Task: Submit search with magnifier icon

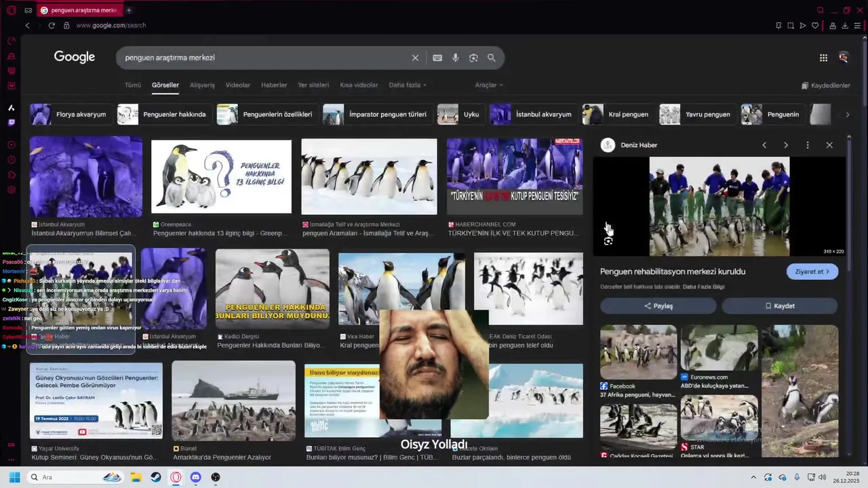Action: coord(492,58)
